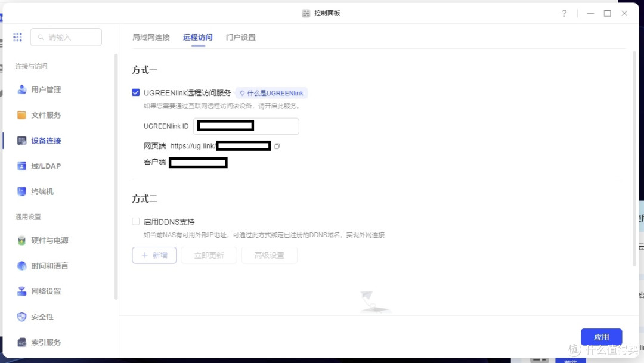Click the 通用设置 section label
644x363 pixels.
coord(28,217)
